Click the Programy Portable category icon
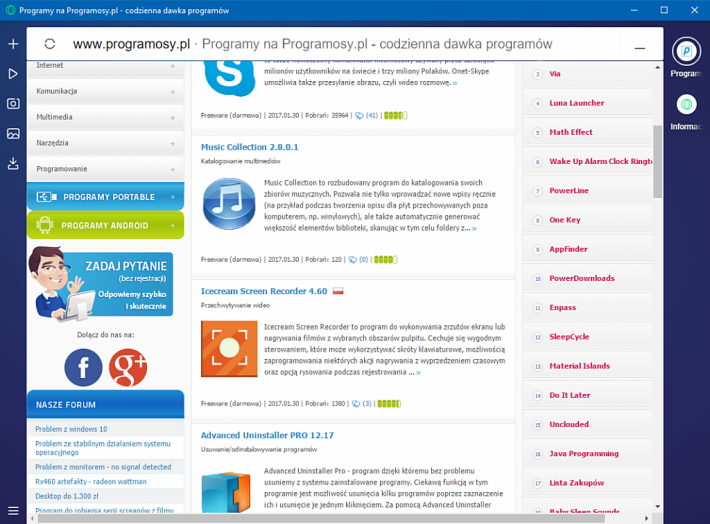 (47, 197)
